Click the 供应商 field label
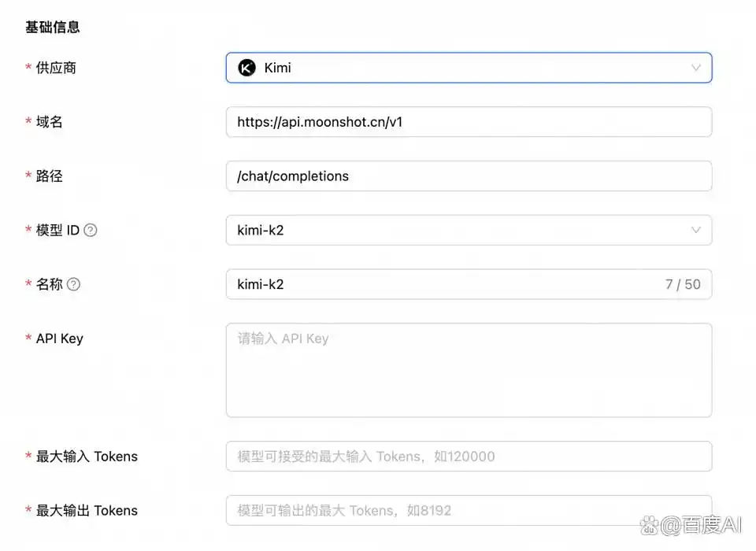 click(56, 68)
